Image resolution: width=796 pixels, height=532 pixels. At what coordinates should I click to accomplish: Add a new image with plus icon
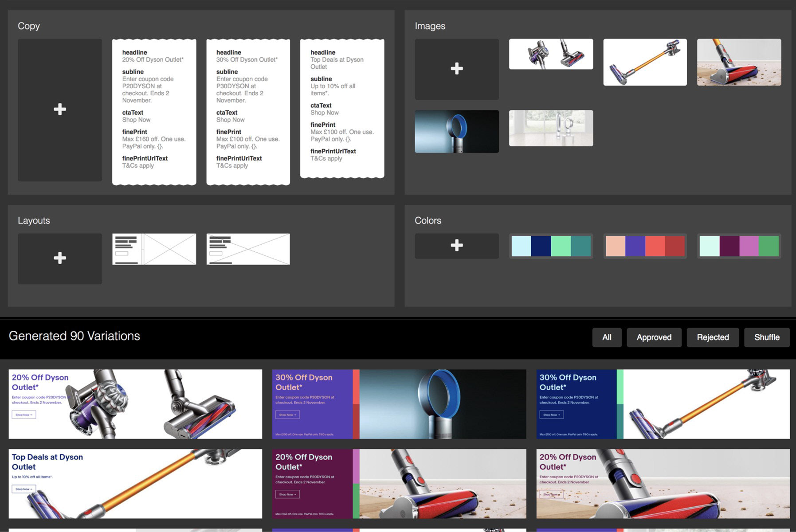457,69
